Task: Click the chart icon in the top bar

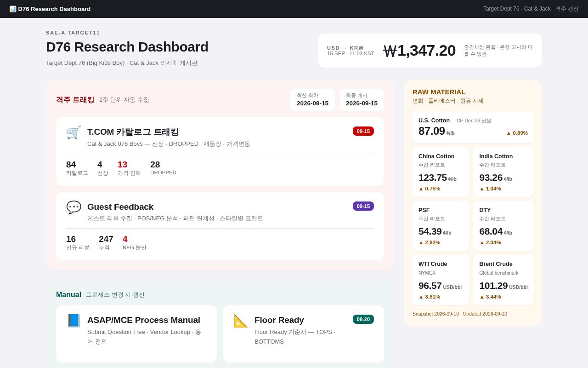Action: 13,9
